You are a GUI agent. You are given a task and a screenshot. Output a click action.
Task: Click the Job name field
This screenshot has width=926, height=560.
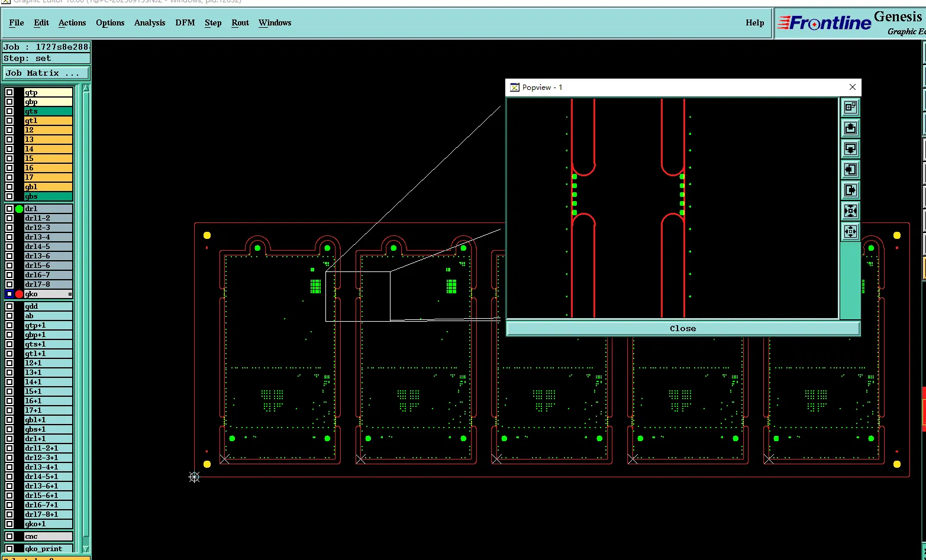[46, 47]
